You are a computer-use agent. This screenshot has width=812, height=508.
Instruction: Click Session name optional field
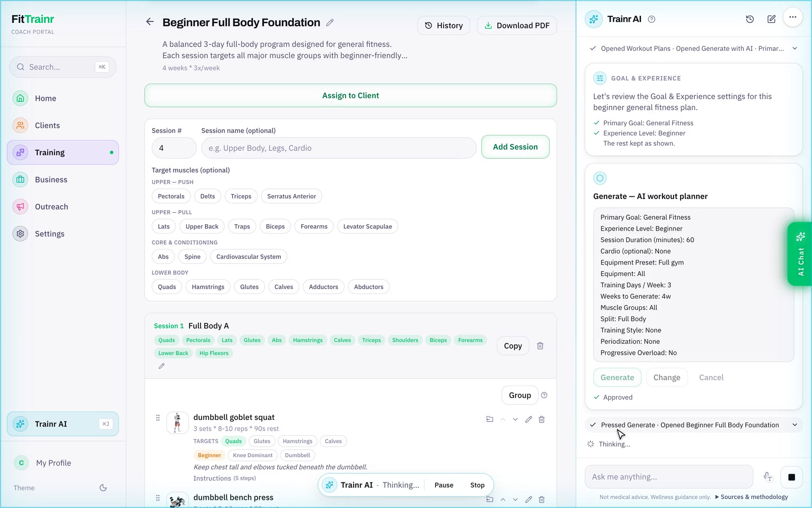click(339, 148)
